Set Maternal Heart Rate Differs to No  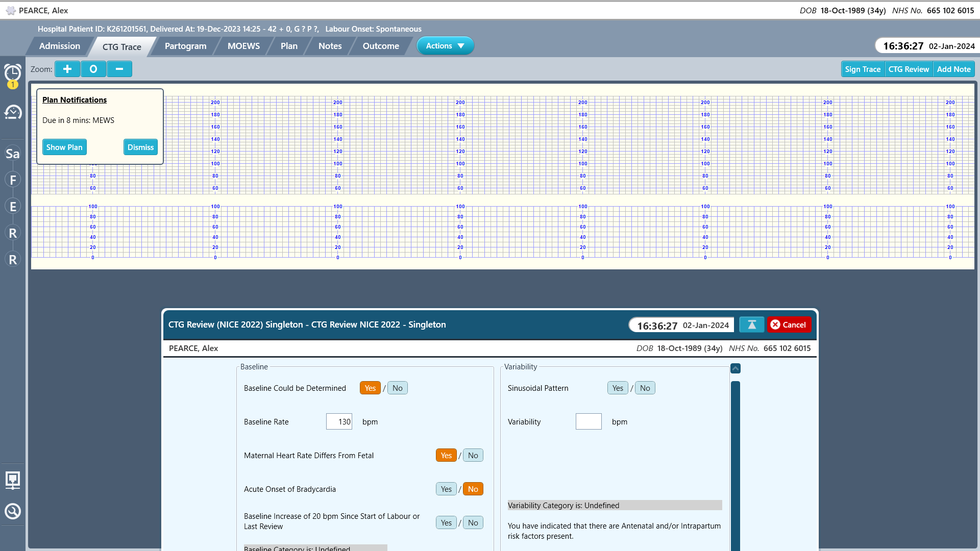(x=473, y=456)
